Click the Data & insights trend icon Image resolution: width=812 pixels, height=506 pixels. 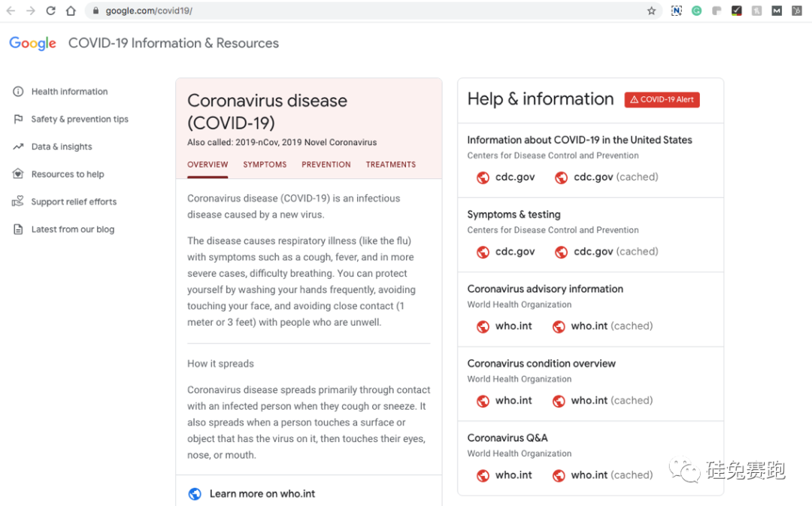pos(18,147)
